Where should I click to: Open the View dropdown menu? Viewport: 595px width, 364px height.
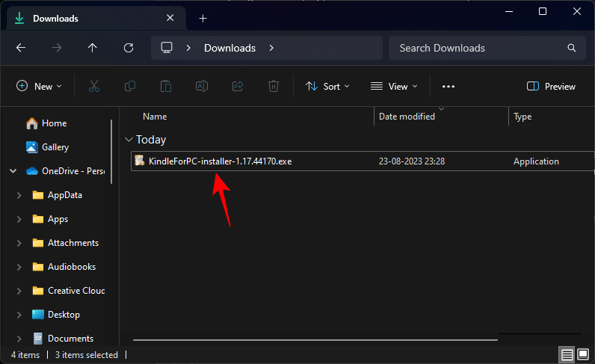[394, 87]
